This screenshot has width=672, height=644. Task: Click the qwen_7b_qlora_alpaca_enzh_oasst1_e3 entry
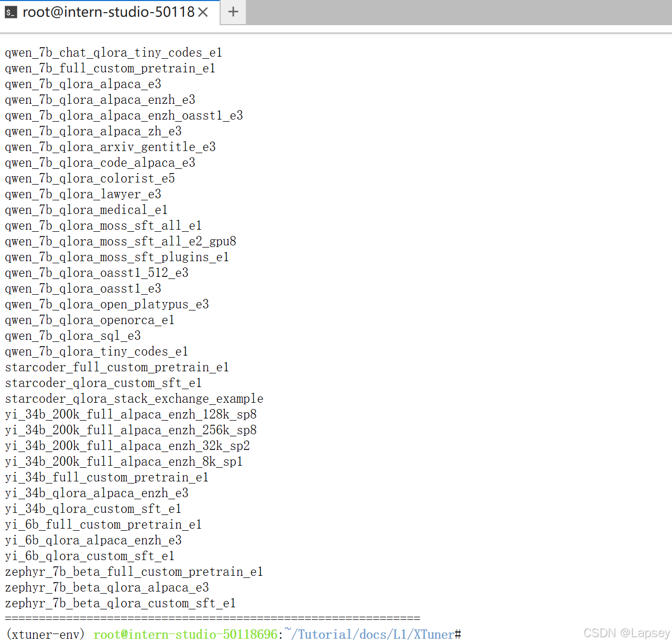click(124, 116)
